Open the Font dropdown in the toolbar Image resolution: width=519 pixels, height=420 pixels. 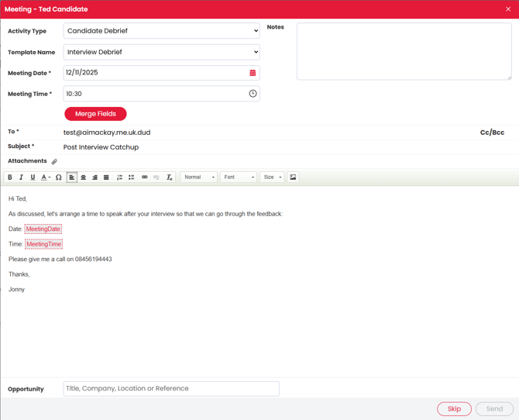point(238,177)
